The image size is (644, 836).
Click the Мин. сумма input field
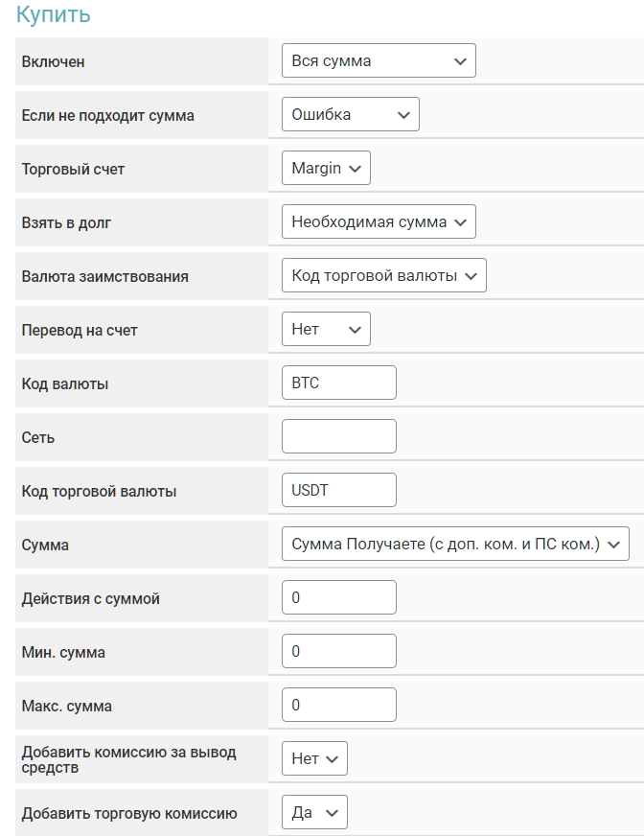(x=338, y=652)
